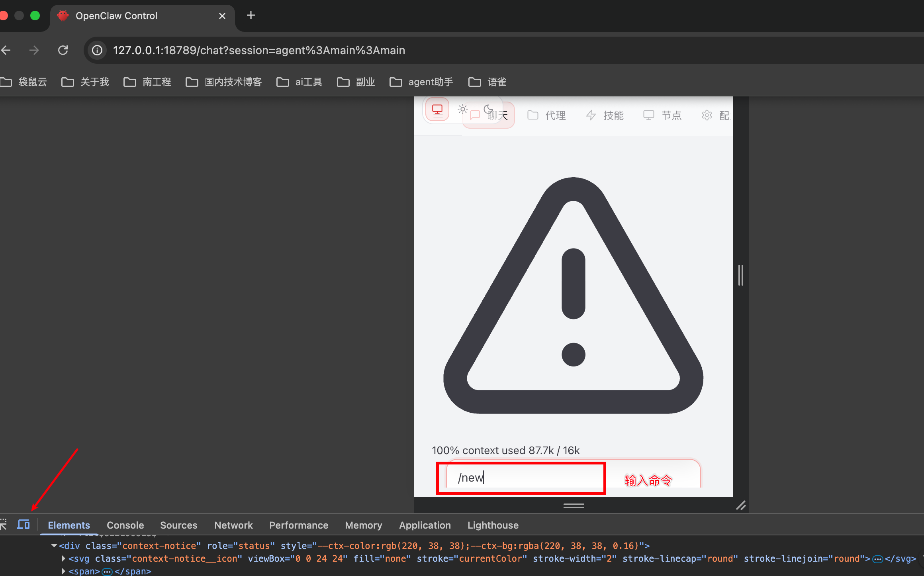924x576 pixels.
Task: Switch to the Sources panel
Action: click(x=178, y=525)
